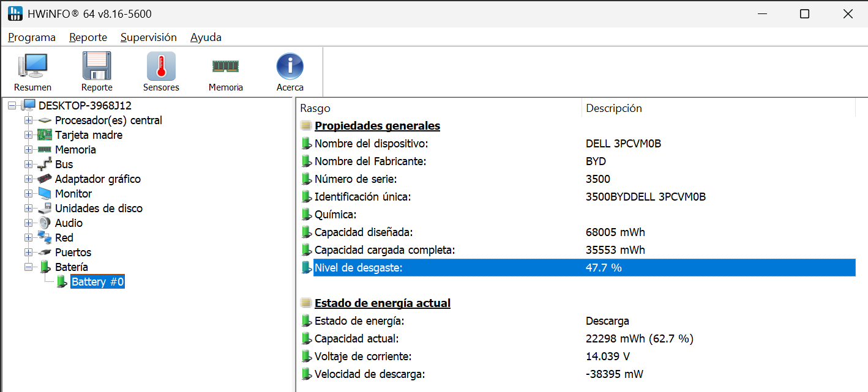The width and height of the screenshot is (868, 392).
Task: Expand the Unidades de disco node
Action: [28, 209]
